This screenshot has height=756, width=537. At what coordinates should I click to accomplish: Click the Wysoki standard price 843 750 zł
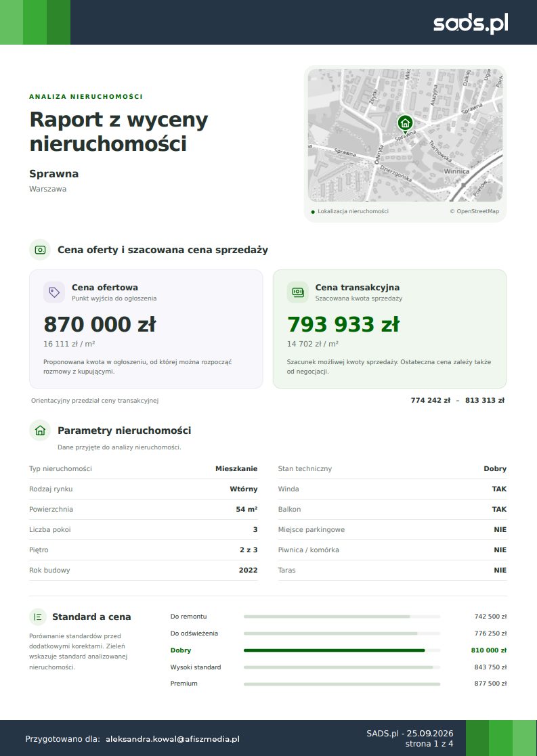pos(490,667)
